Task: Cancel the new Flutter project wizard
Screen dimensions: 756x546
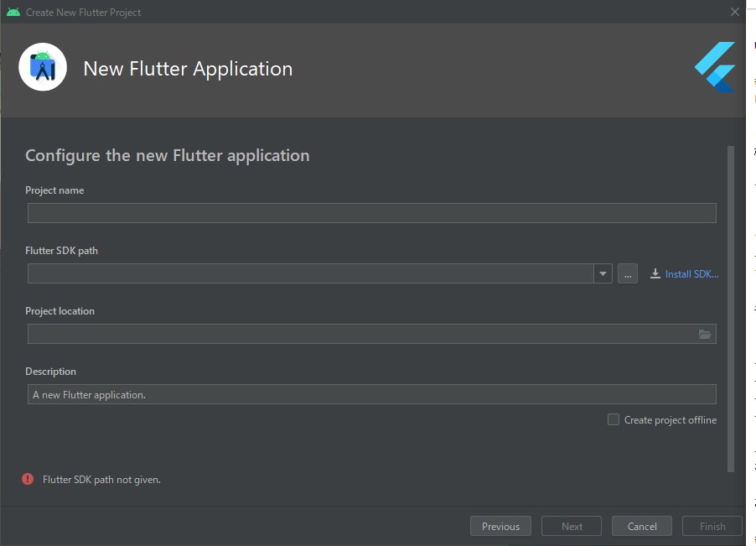Action: click(x=641, y=526)
